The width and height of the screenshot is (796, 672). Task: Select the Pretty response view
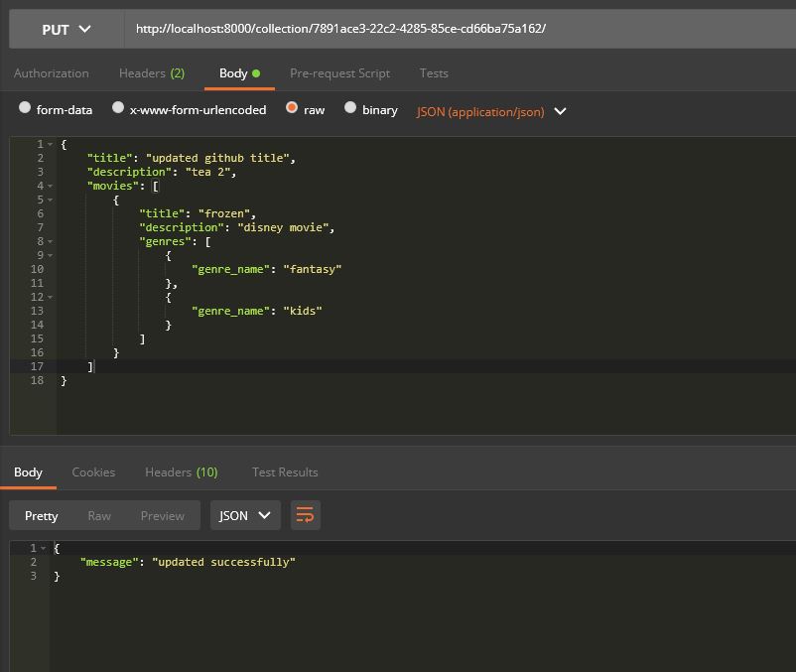click(41, 516)
